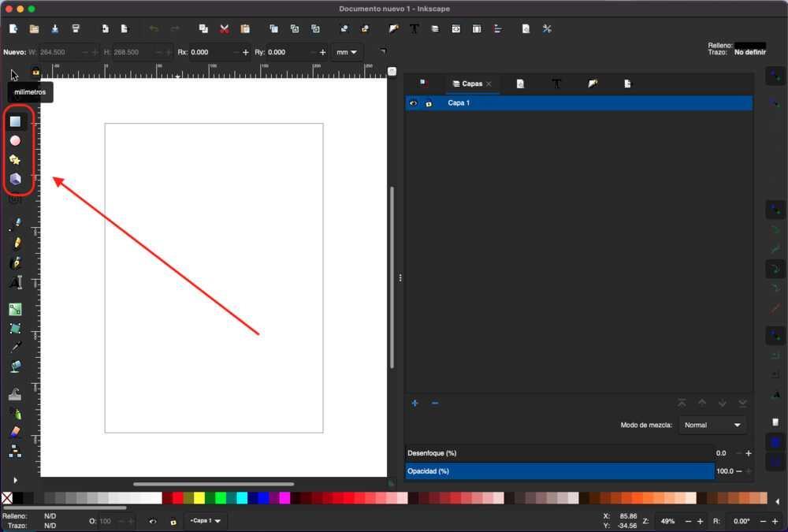
Task: Select the Ellipse tool
Action: pos(15,141)
